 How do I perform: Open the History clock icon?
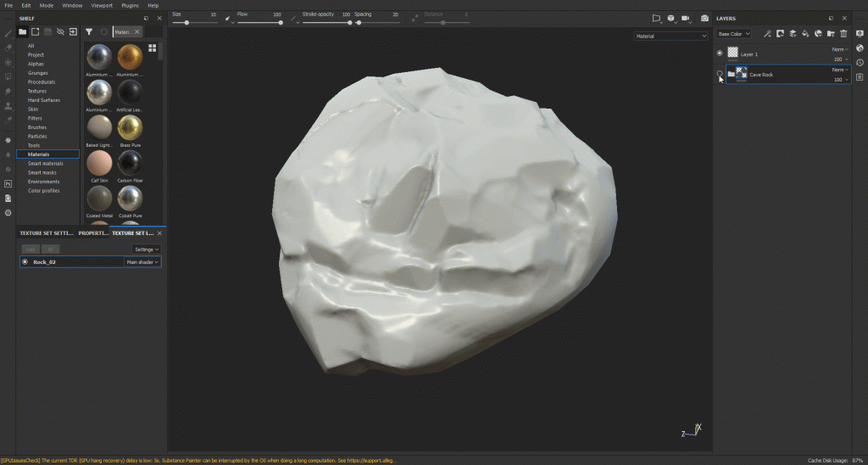point(860,63)
